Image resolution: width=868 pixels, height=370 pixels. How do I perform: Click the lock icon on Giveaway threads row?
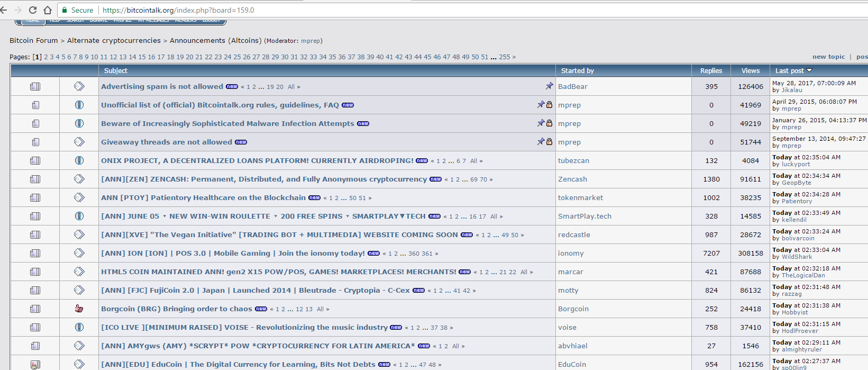(x=549, y=142)
